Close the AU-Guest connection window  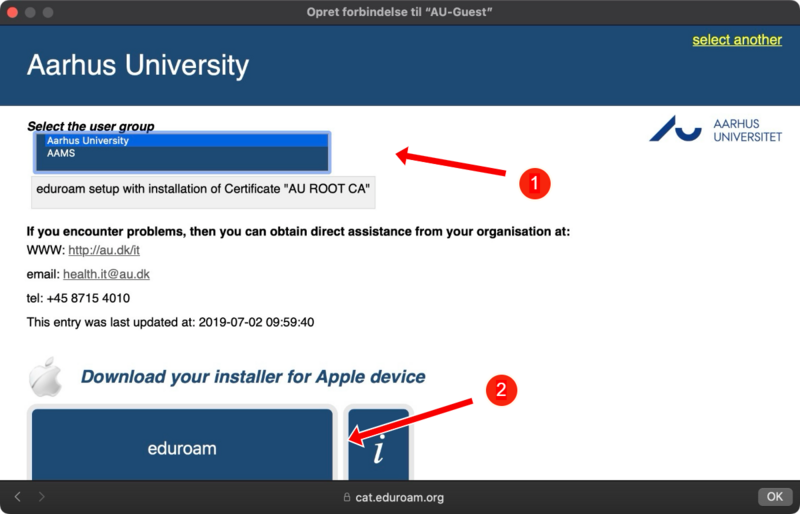pyautogui.click(x=13, y=12)
